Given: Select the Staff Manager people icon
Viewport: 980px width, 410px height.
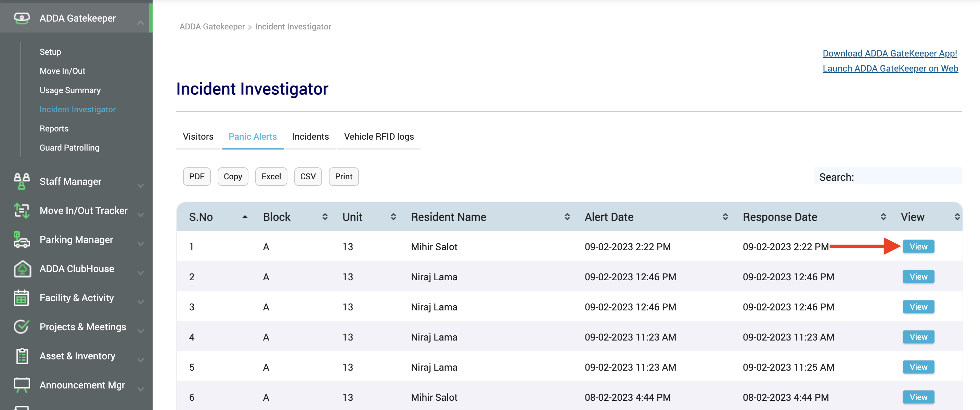Looking at the screenshot, I should (x=22, y=181).
